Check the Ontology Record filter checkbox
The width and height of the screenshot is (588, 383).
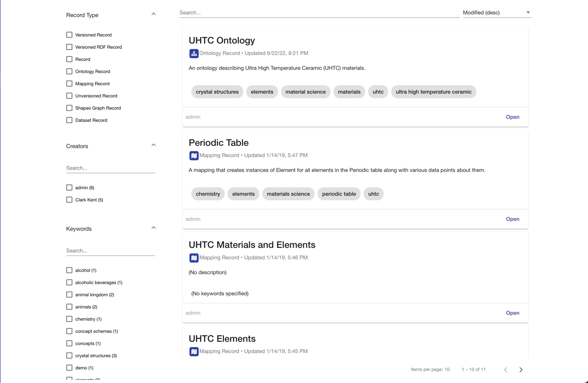tap(69, 71)
